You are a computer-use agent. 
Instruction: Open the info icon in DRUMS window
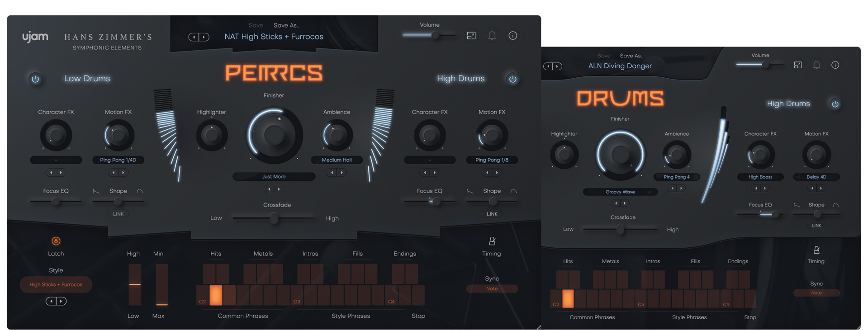point(835,65)
